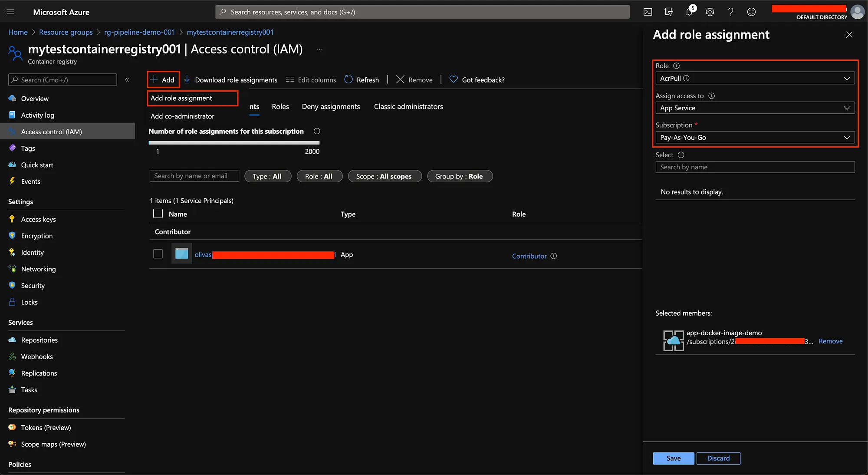Tick the checkbox for the olivas App row

pos(158,254)
